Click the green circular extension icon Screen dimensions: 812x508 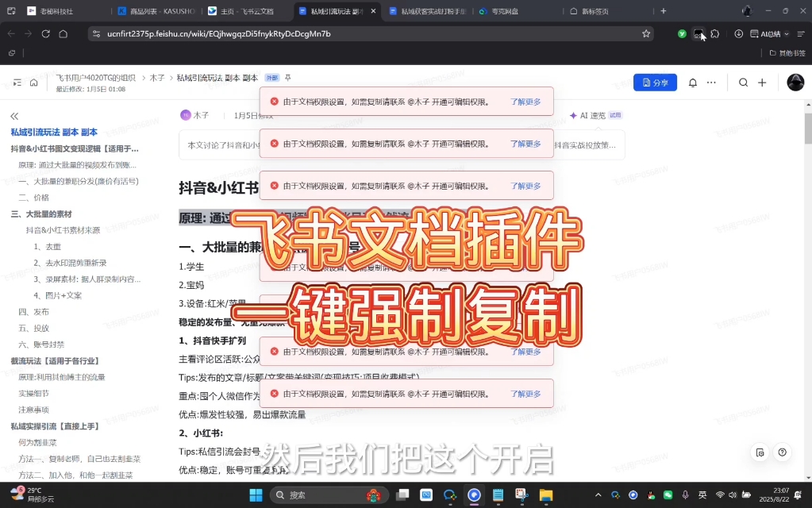[x=682, y=33]
